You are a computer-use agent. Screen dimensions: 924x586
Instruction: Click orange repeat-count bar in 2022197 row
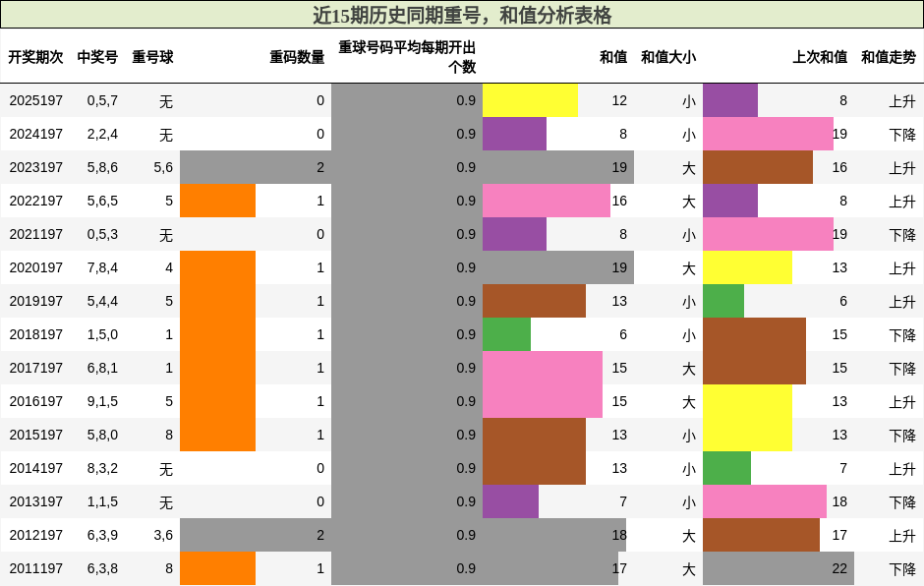pos(217,201)
